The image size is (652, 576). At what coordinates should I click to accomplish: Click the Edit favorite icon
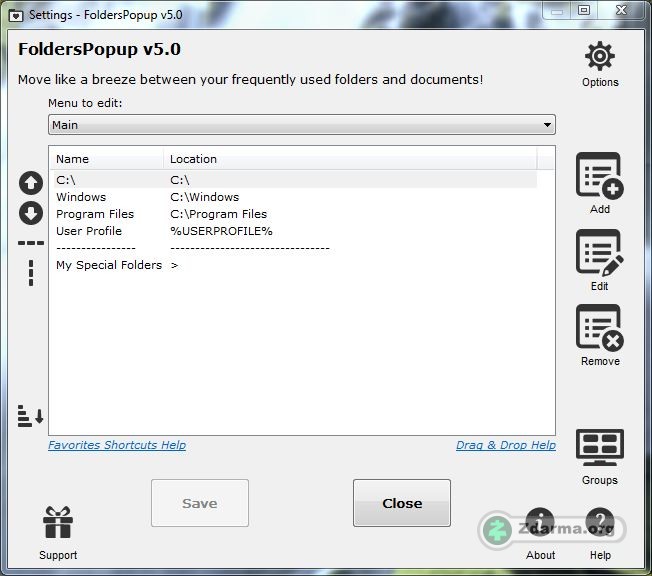[600, 252]
